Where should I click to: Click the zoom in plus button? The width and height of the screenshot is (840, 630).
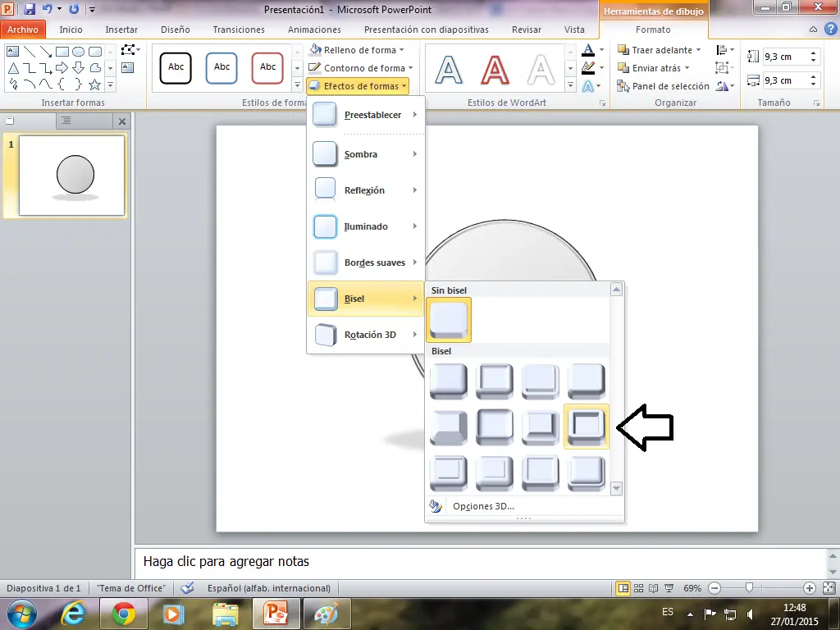point(810,588)
